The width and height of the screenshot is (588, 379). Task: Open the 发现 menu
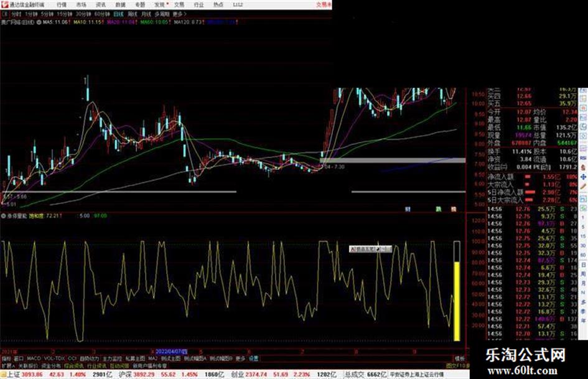[x=159, y=5]
